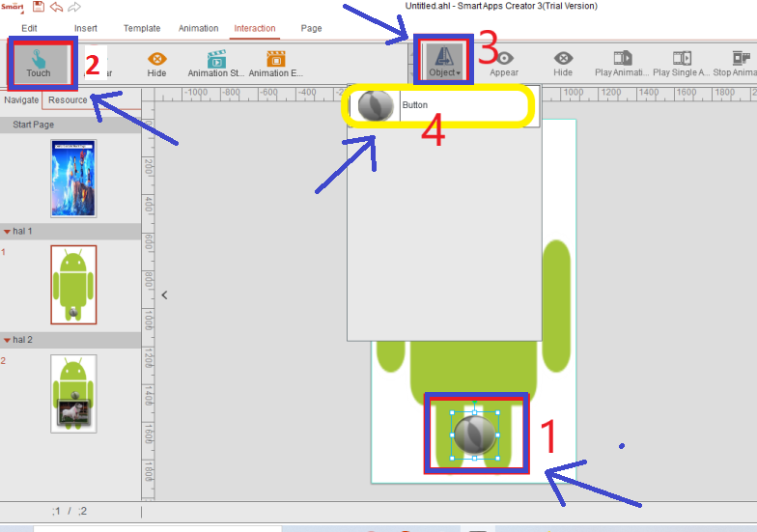Screen dimensions: 757x532
Task: Open the Edit ribbon tab
Action: pyautogui.click(x=29, y=29)
